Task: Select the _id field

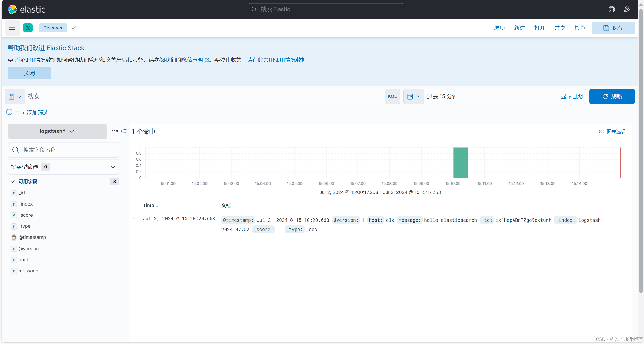Action: [x=22, y=193]
